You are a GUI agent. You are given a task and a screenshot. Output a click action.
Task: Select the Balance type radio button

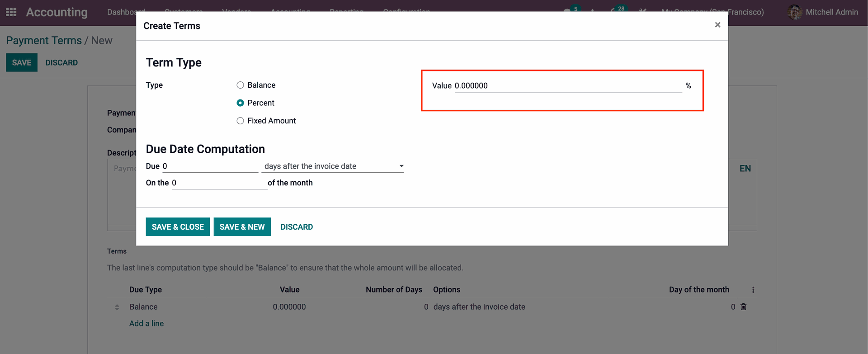point(240,85)
